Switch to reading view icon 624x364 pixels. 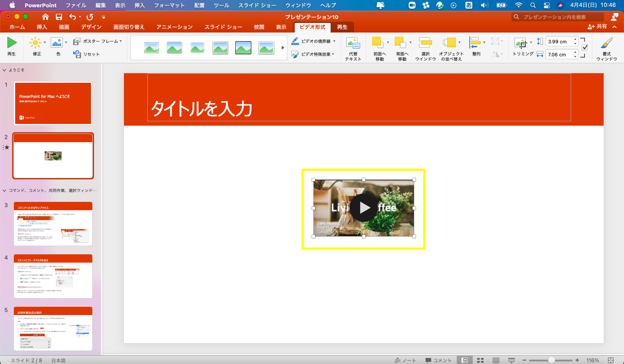[496, 360]
